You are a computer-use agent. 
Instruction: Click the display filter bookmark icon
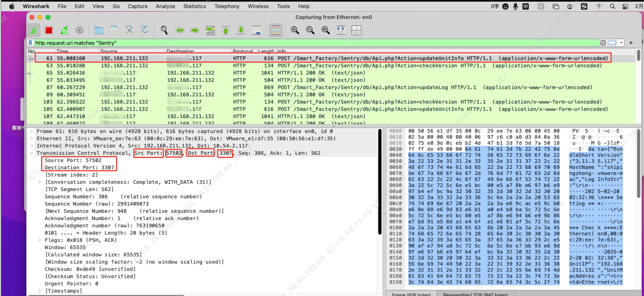pyautogui.click(x=30, y=43)
